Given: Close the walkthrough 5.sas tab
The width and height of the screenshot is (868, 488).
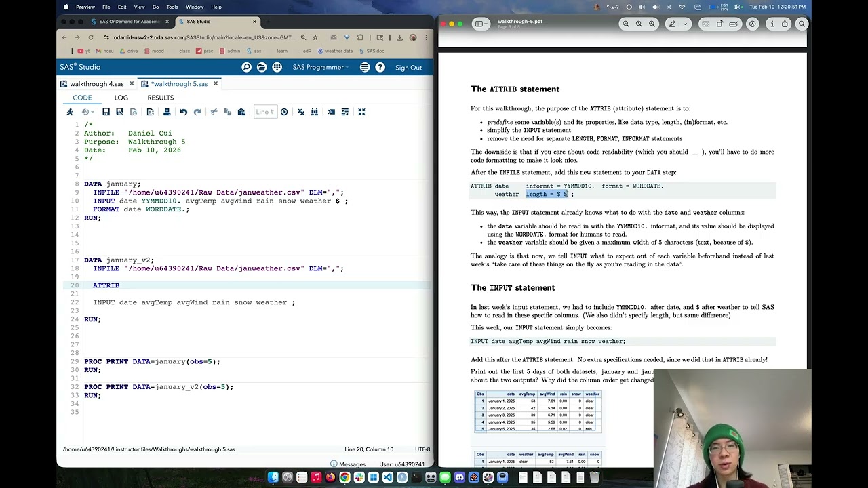Looking at the screenshot, I should (216, 84).
